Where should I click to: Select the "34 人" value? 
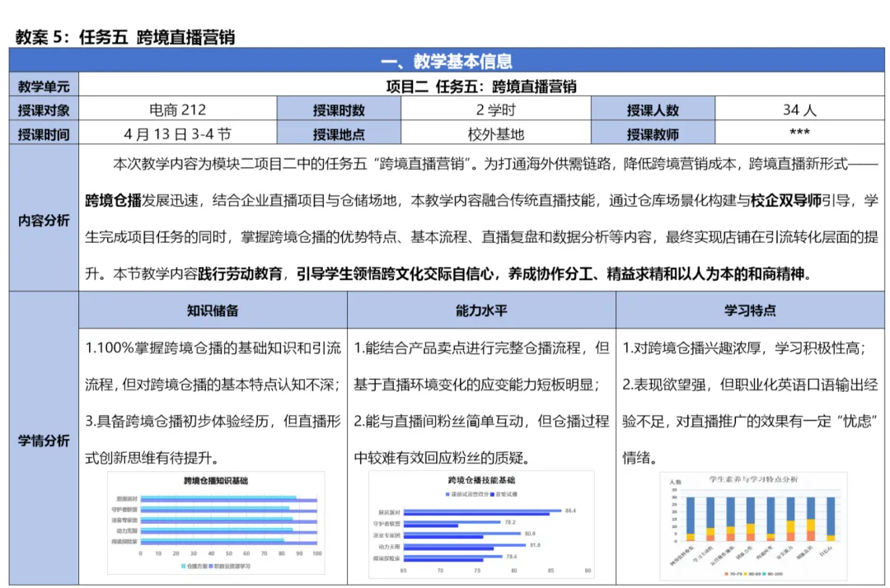click(799, 110)
